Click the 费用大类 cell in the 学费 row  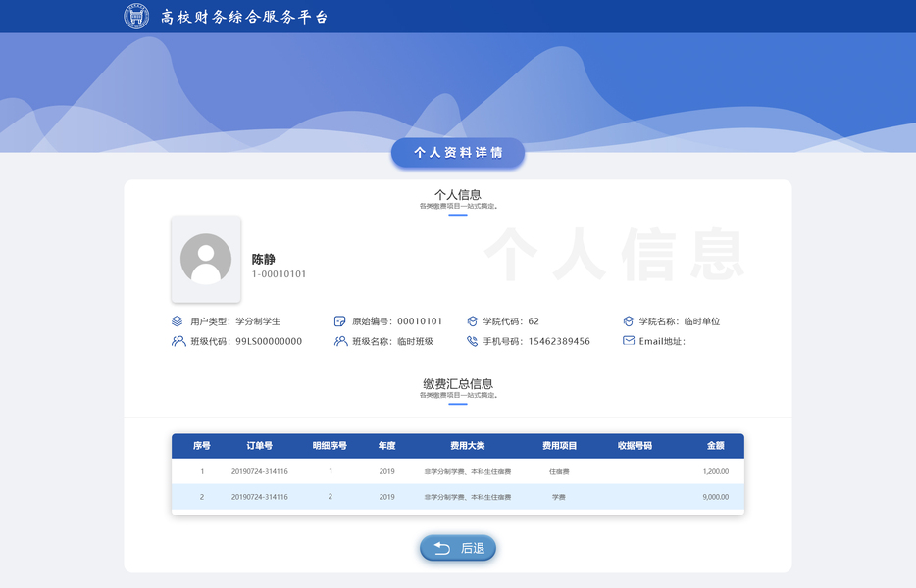[468, 497]
